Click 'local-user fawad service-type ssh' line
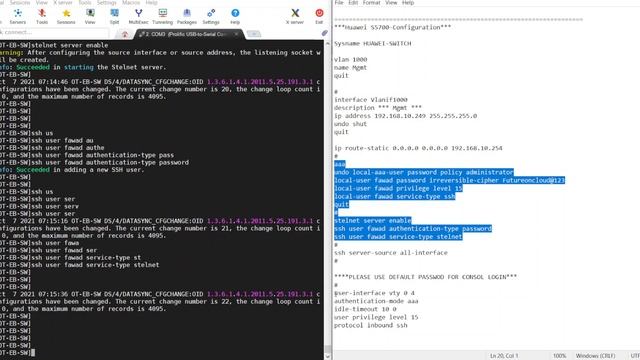 point(395,196)
